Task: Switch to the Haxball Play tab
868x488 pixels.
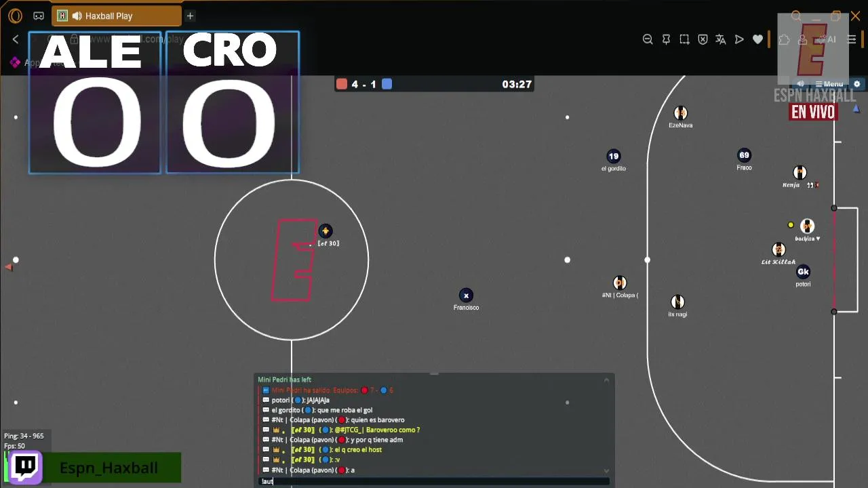Action: (117, 16)
